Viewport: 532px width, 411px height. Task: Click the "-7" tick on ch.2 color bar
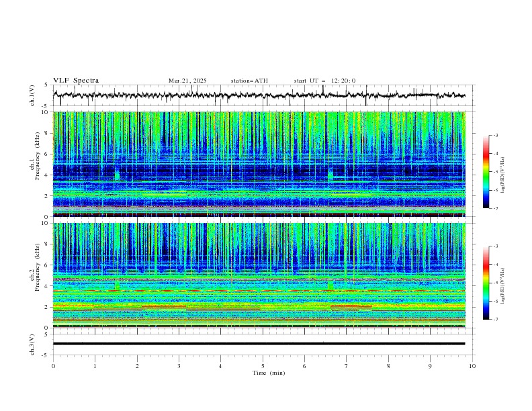click(495, 320)
